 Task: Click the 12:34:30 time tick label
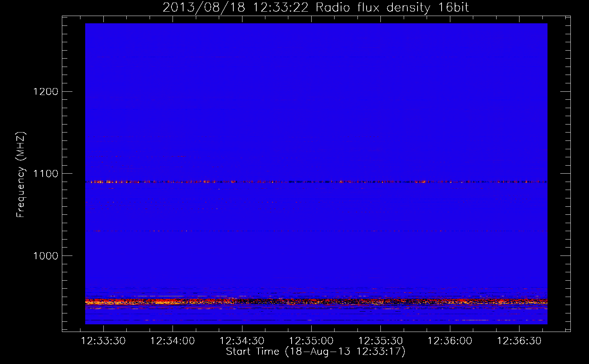[x=242, y=341]
